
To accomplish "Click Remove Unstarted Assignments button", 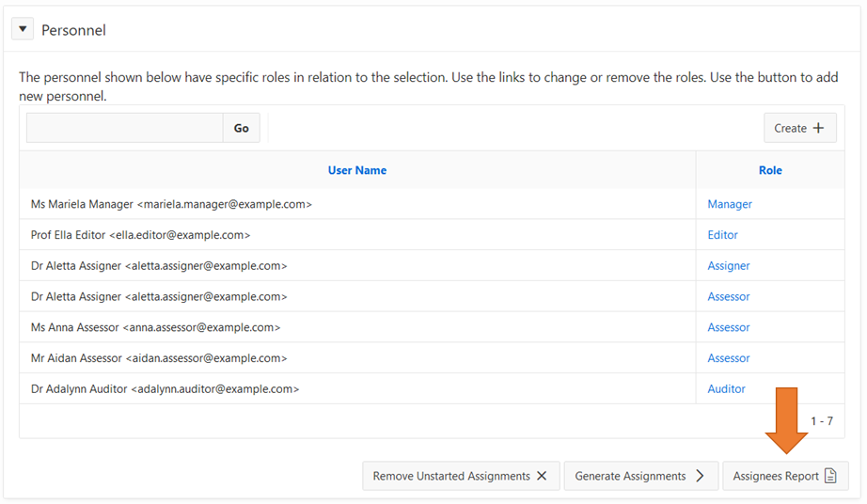I will [x=461, y=476].
